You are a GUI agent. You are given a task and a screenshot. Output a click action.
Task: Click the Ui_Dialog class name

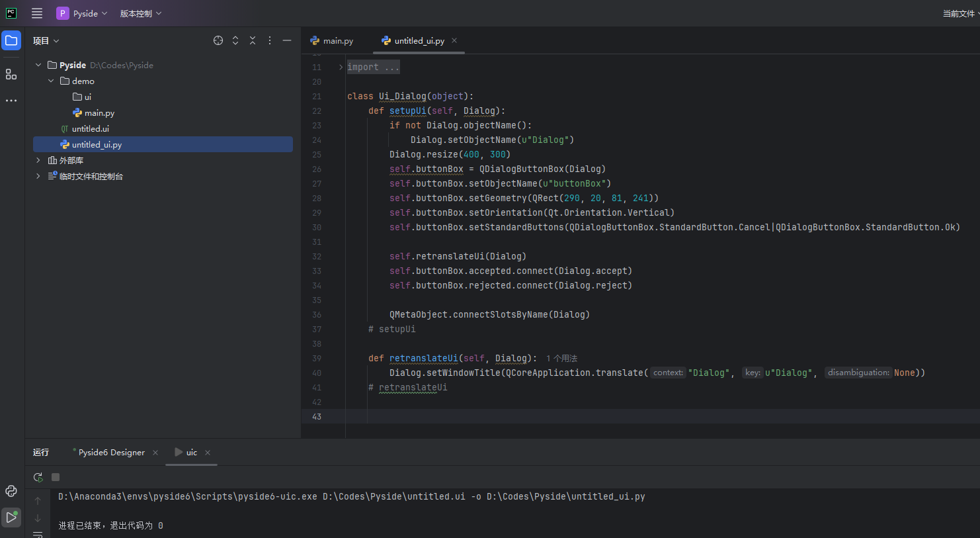point(403,96)
